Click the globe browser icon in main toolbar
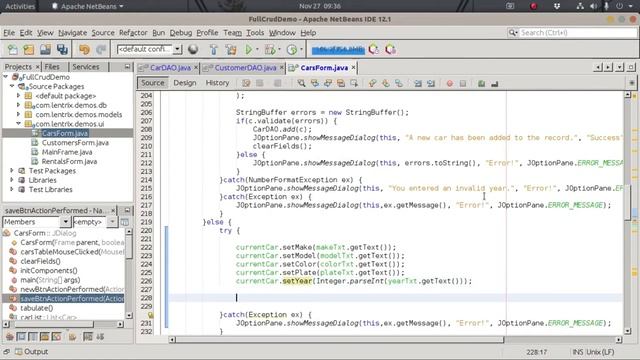Screen dimensions: 640x360 [x=193, y=49]
